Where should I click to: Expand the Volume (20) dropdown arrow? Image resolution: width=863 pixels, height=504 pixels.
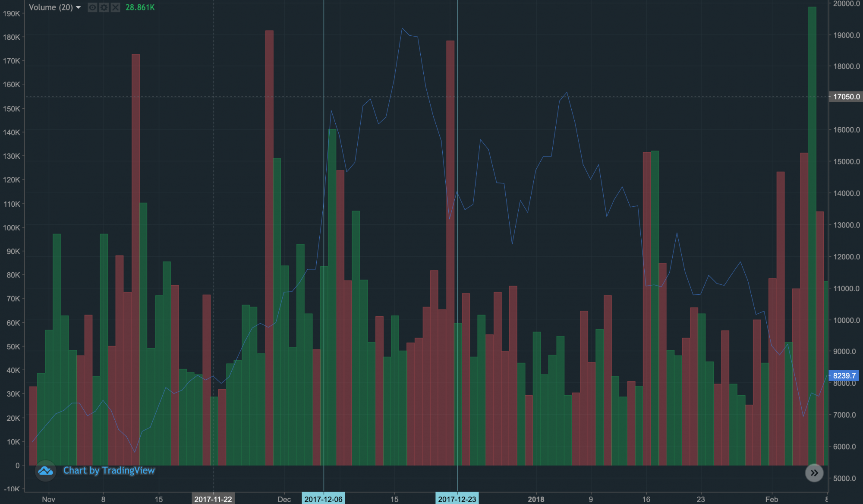click(78, 7)
